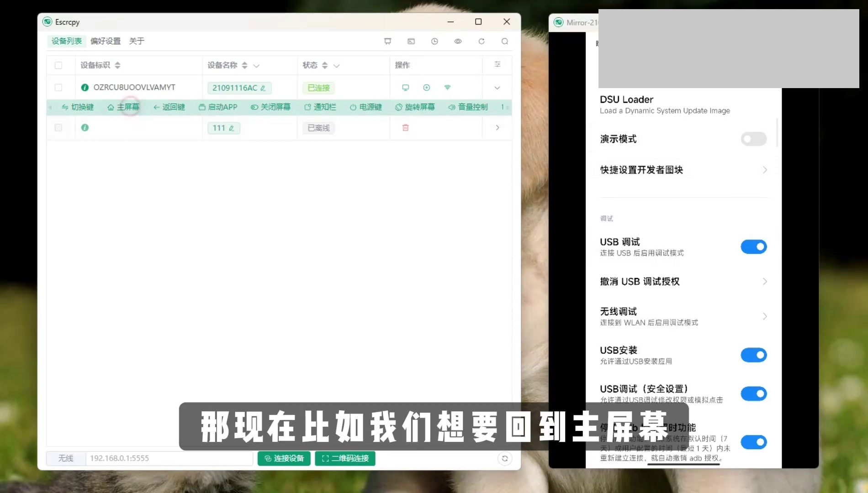Click the edit pencil next to 21091116AC
This screenshot has width=868, height=493.
click(263, 88)
